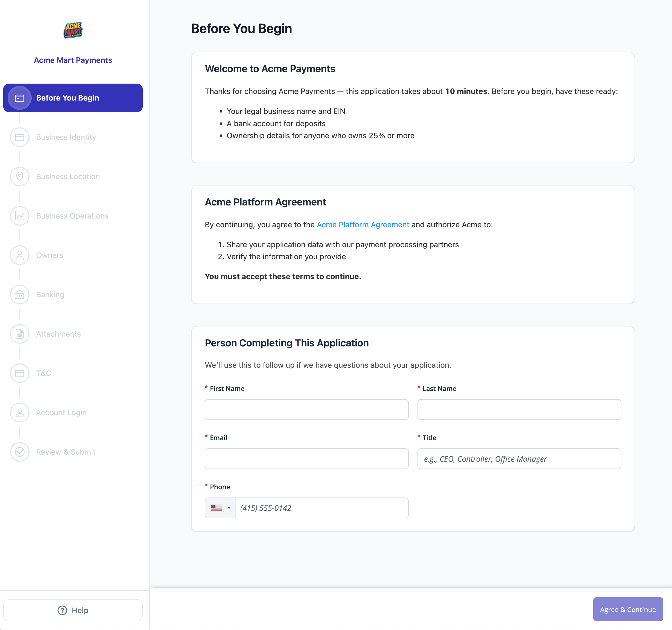Image resolution: width=672 pixels, height=630 pixels.
Task: Focus the First Name input field
Action: point(306,410)
